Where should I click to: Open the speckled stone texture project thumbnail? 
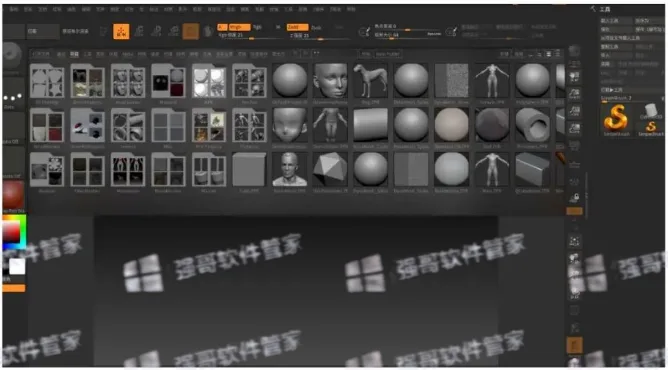452,80
